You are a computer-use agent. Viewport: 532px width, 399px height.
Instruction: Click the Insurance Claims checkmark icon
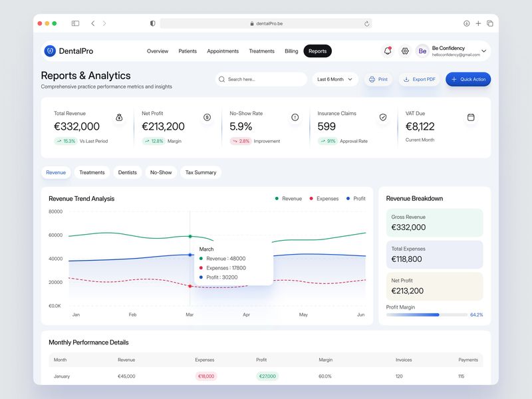[382, 116]
